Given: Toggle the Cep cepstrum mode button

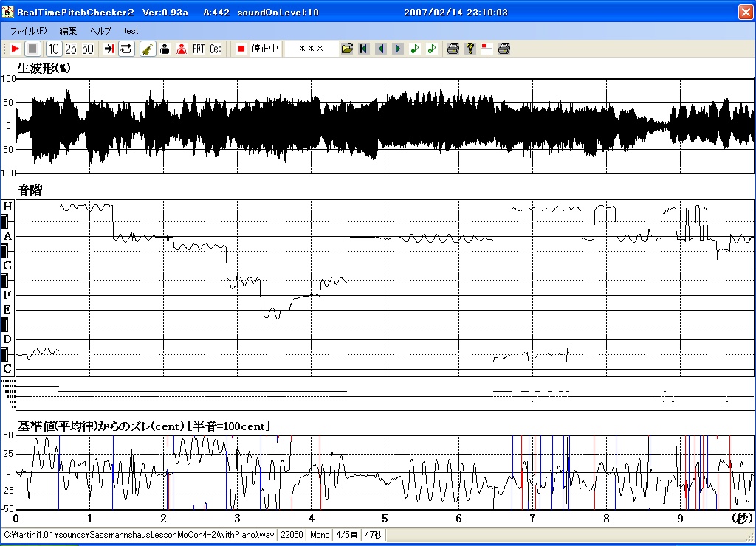Looking at the screenshot, I should coord(216,49).
